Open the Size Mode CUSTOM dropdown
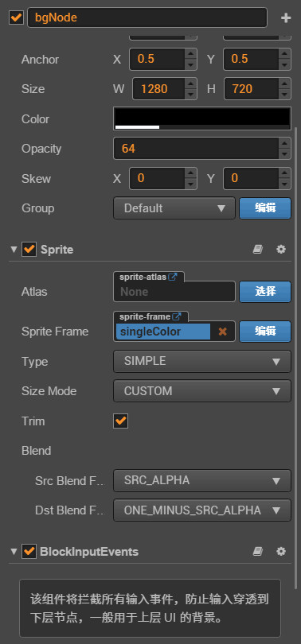This screenshot has width=301, height=644. tap(202, 391)
